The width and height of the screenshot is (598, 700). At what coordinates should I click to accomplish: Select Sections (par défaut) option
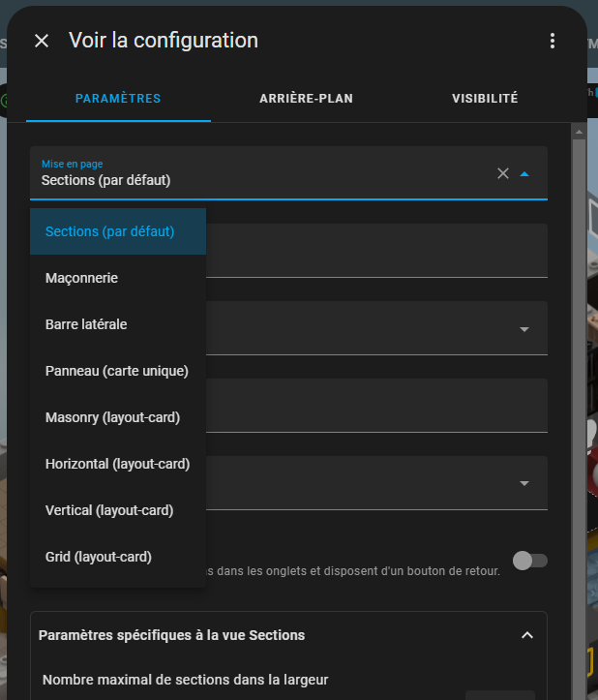pos(118,231)
